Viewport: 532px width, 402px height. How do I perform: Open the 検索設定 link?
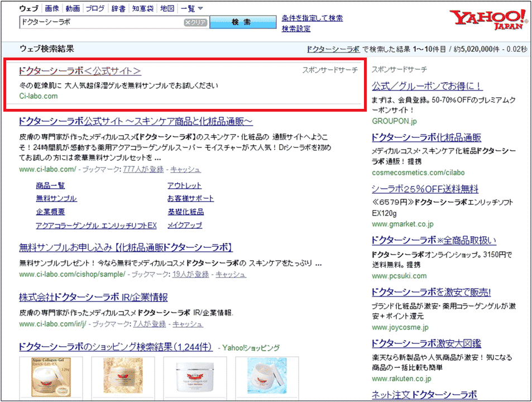296,28
